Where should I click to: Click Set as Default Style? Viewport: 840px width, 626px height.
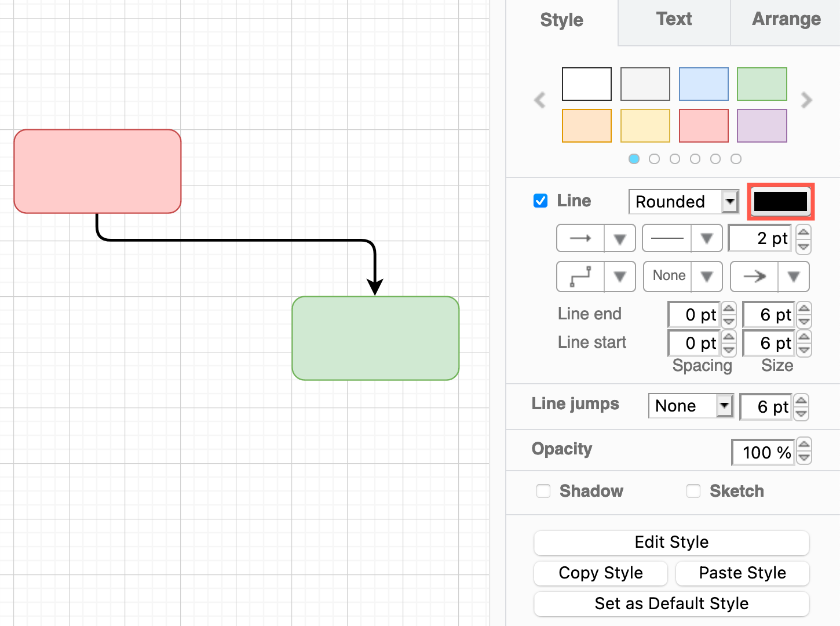tap(671, 603)
